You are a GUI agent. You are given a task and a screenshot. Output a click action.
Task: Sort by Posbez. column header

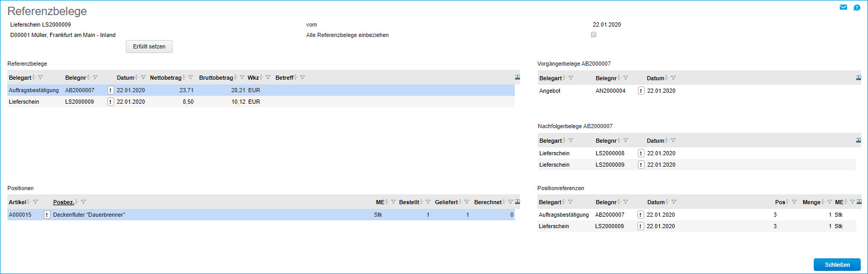click(63, 202)
